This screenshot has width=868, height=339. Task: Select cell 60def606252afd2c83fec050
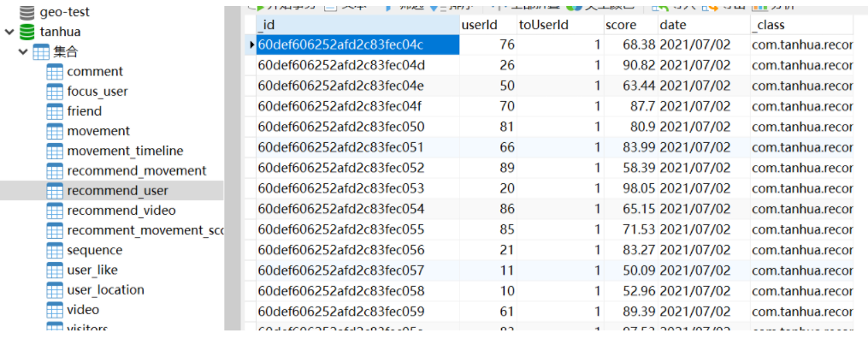(357, 127)
